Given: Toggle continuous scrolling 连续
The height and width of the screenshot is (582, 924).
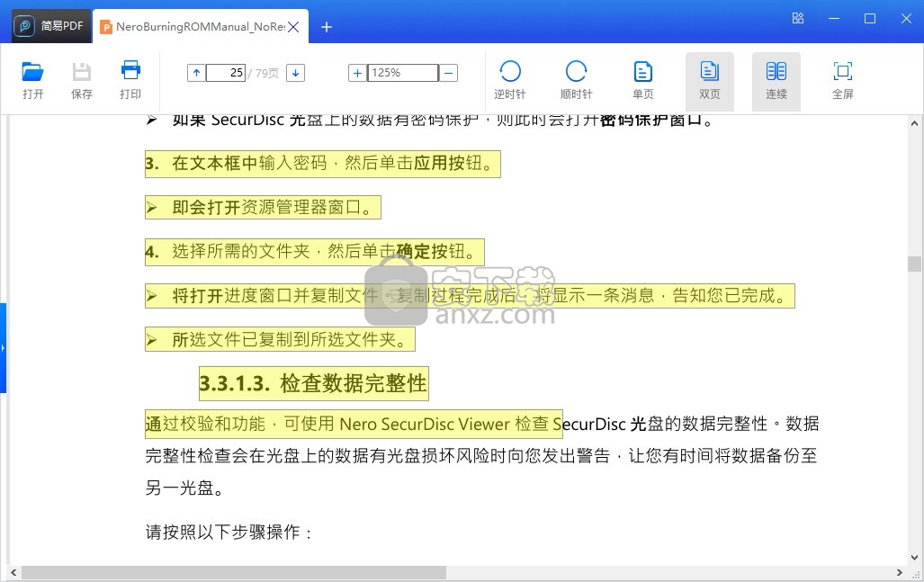Looking at the screenshot, I should point(776,81).
